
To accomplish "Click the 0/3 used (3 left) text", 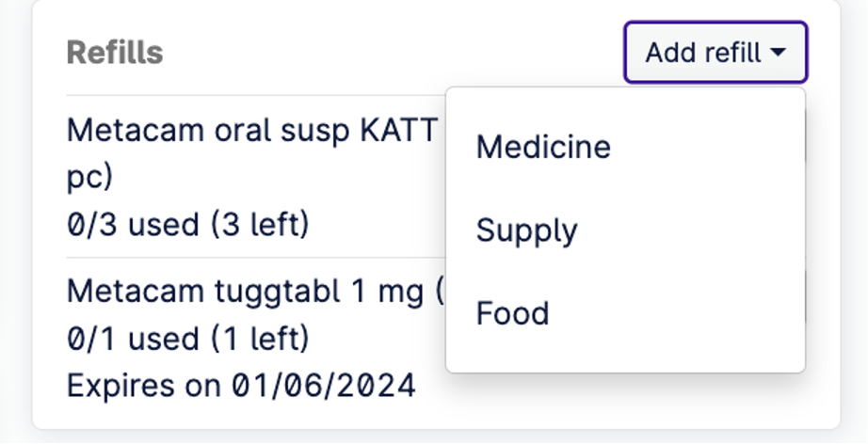I will coord(187,225).
